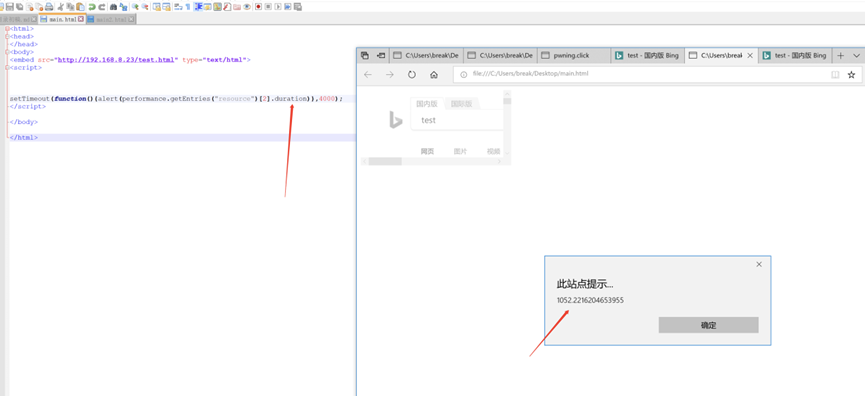
Task: Click the site information icon in address bar
Action: click(x=463, y=74)
